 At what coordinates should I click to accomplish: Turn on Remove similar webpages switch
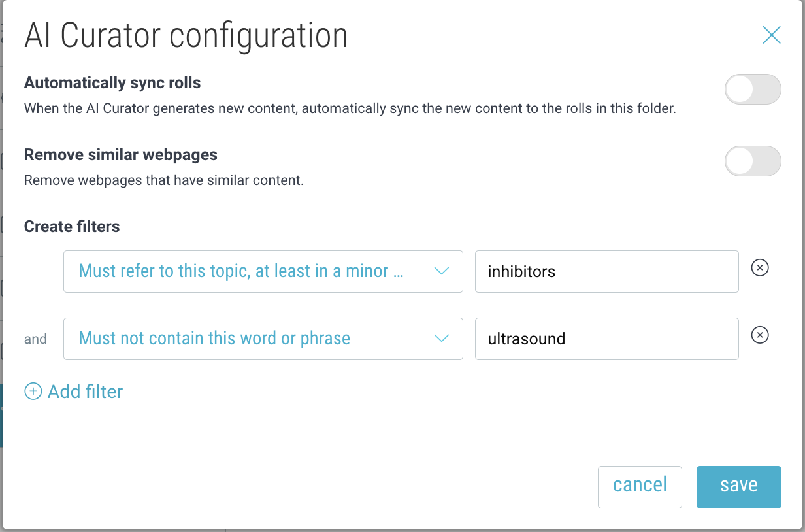tap(753, 161)
